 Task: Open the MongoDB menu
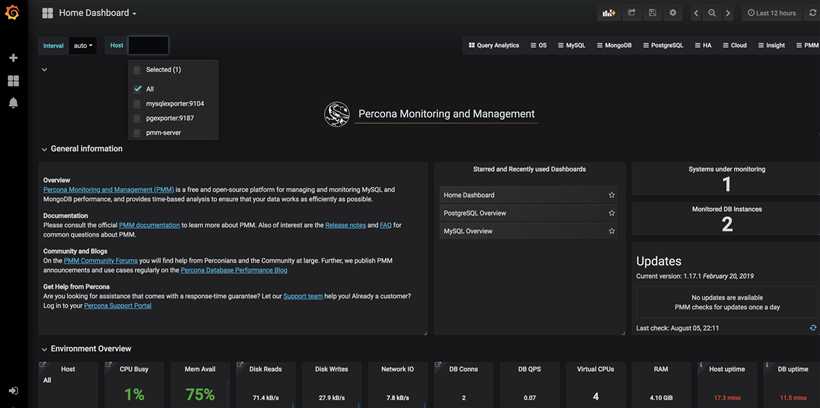coord(614,46)
